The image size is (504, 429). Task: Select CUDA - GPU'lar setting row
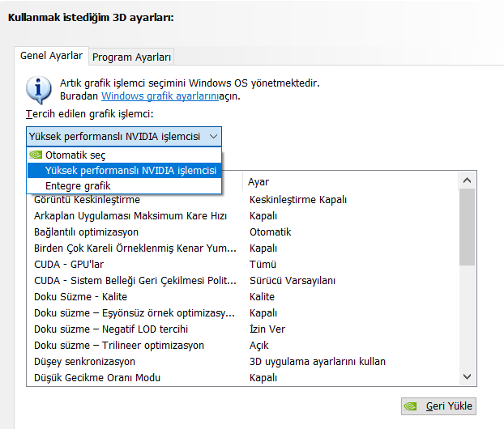coord(69,264)
